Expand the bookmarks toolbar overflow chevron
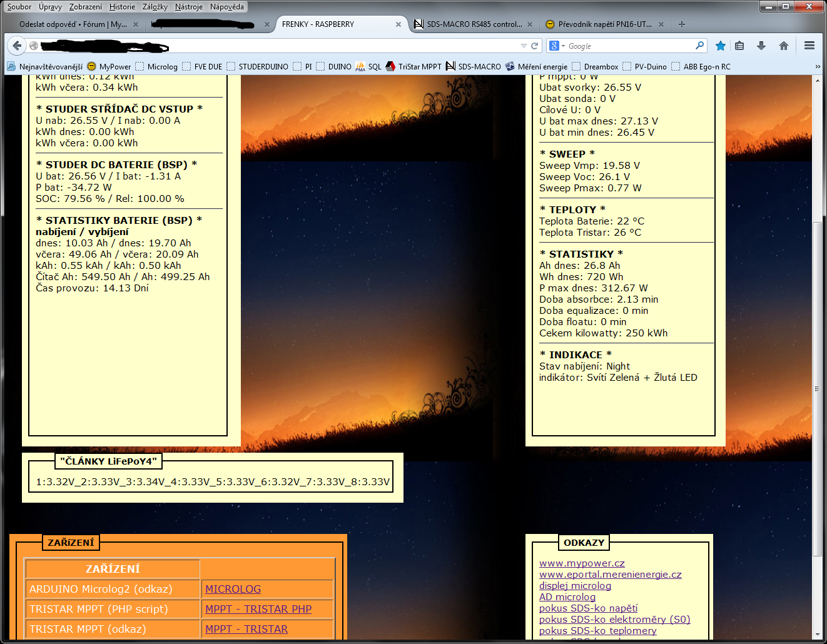827x644 pixels. pyautogui.click(x=818, y=66)
